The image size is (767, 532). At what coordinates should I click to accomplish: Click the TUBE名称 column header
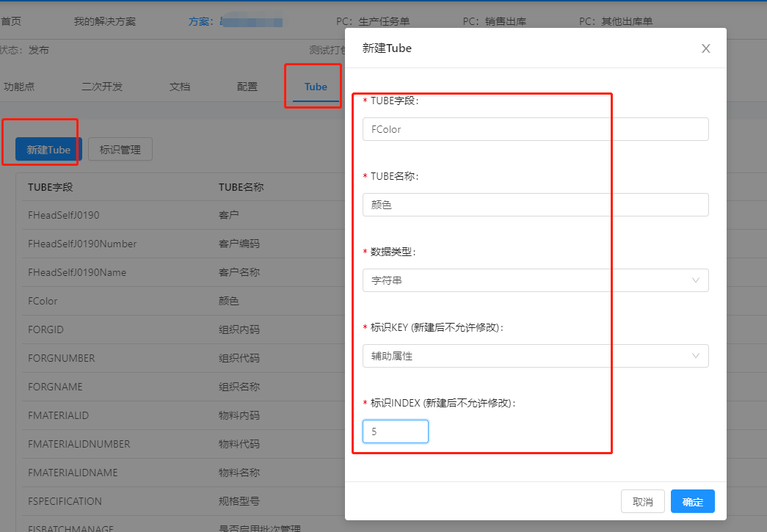[241, 187]
